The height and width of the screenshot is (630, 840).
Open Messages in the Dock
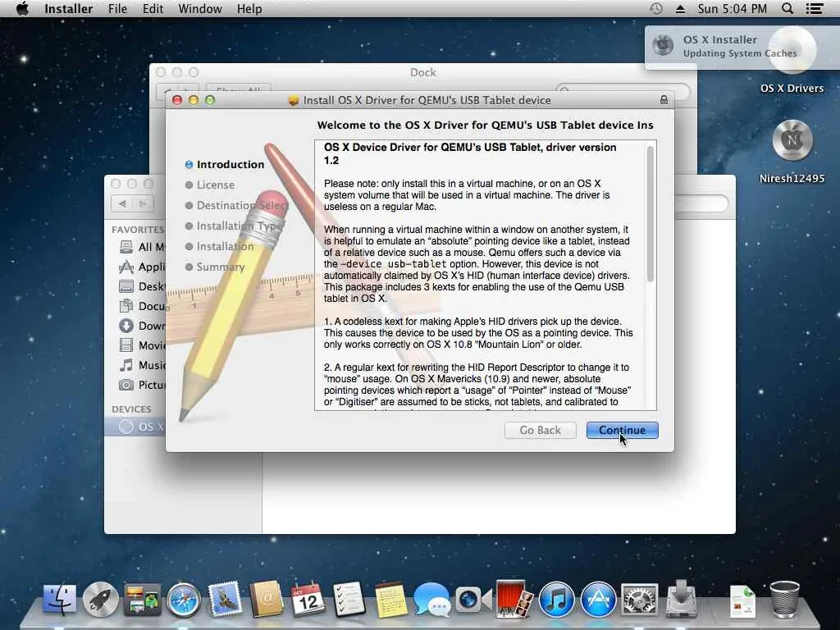click(x=431, y=599)
